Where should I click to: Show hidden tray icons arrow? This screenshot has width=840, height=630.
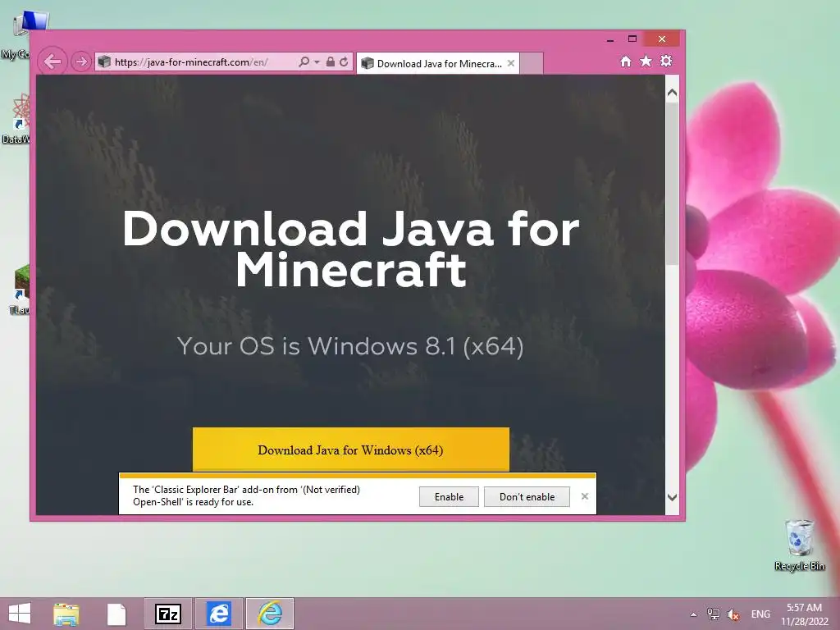click(694, 614)
